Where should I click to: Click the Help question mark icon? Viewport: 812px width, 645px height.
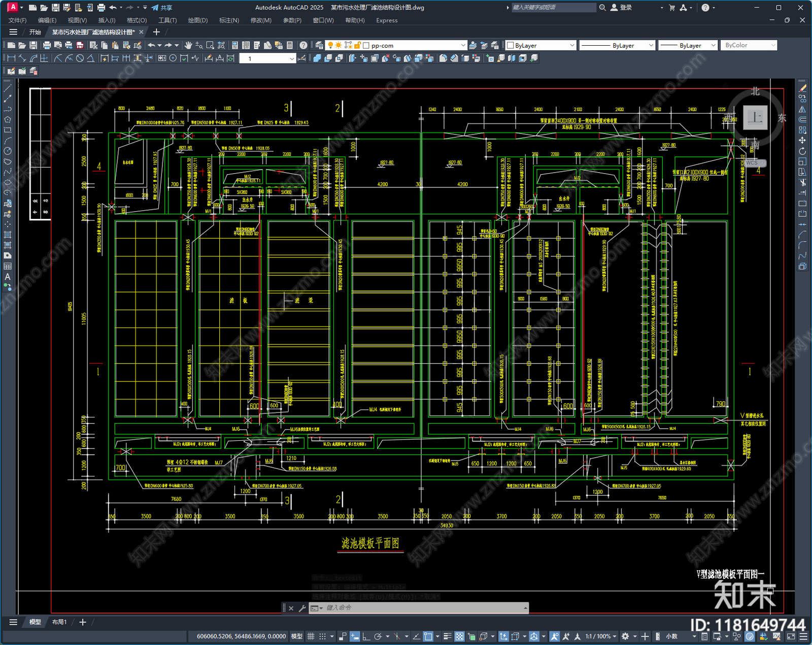coord(303,45)
